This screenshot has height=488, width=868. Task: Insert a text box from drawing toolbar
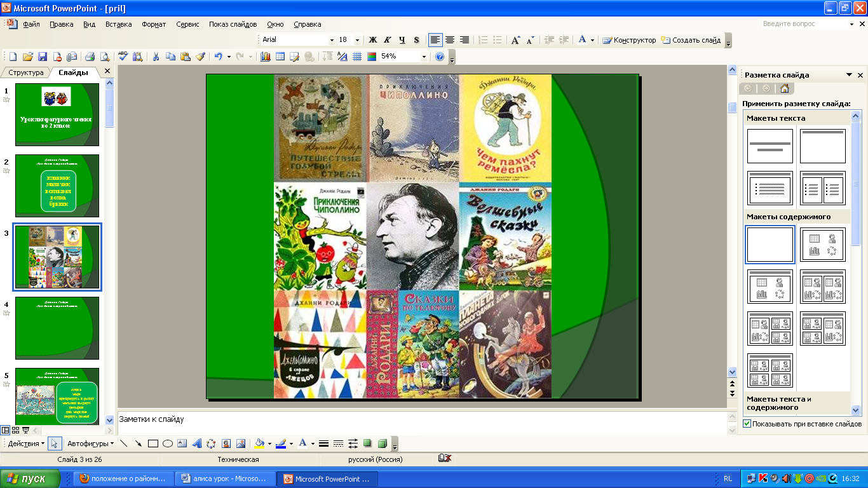[x=182, y=444]
